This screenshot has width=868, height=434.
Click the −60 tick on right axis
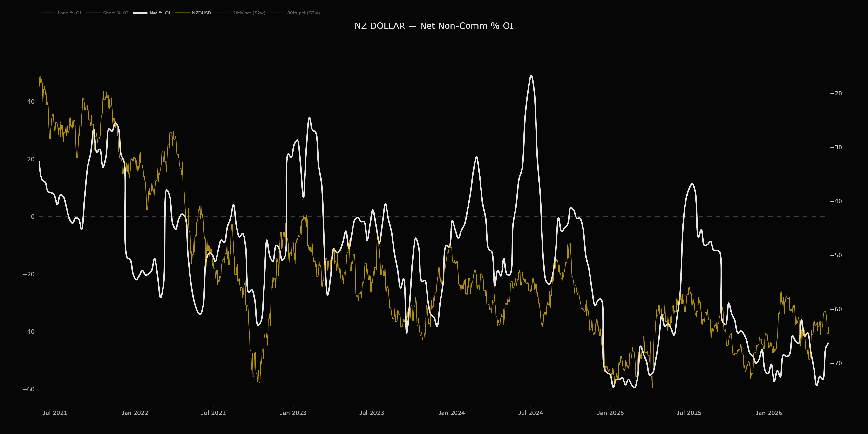click(836, 309)
